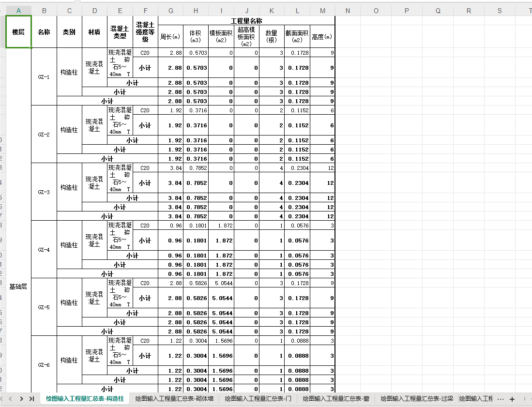This screenshot has height=407, width=532.
Task: Go to the previous sheet tab arrow
Action: (x=11, y=399)
